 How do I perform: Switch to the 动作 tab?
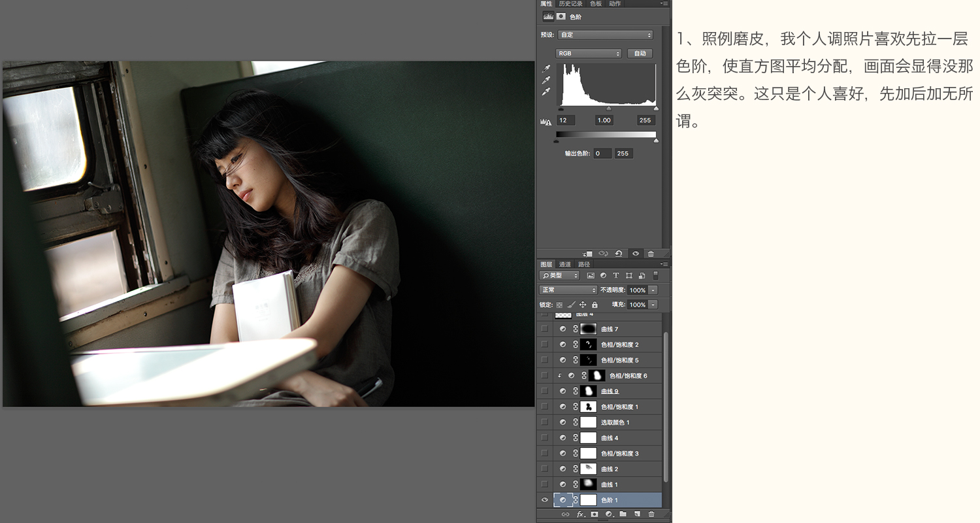(x=615, y=4)
